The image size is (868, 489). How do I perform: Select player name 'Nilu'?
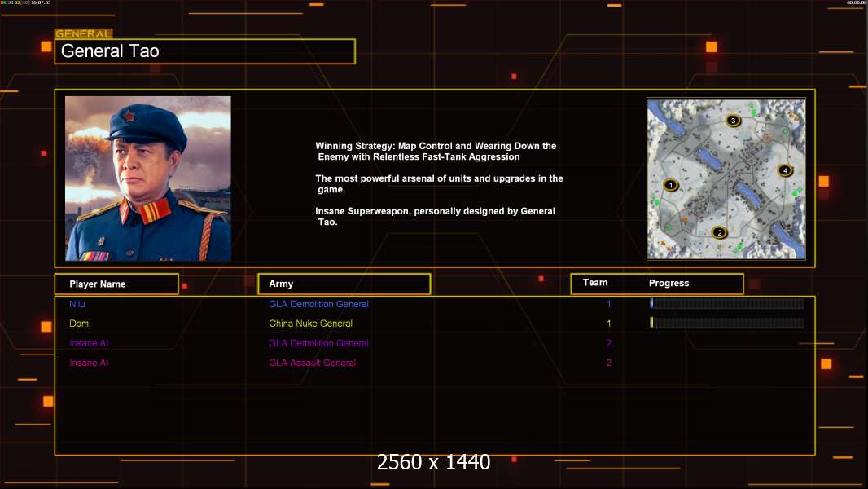tap(77, 304)
